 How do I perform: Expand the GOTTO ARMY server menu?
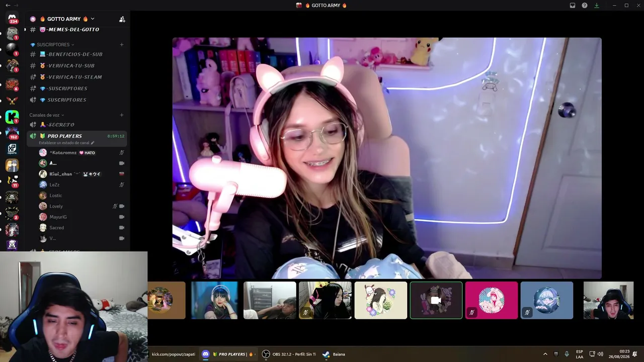67,19
